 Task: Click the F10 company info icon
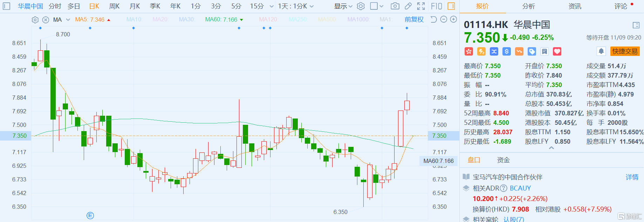pos(437,6)
